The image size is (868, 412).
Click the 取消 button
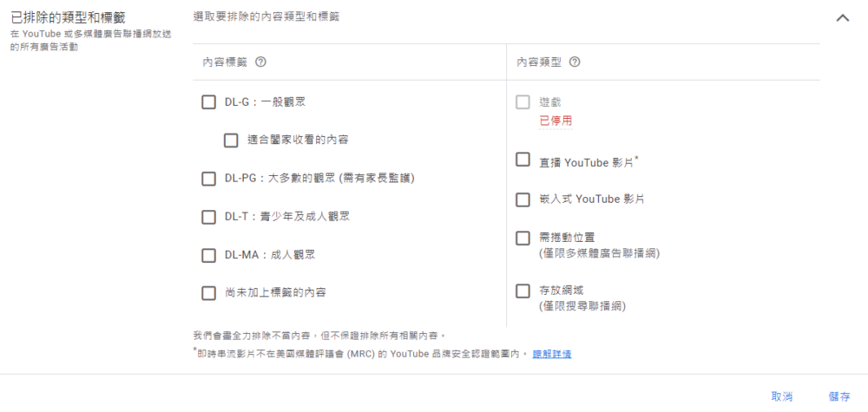click(x=782, y=396)
